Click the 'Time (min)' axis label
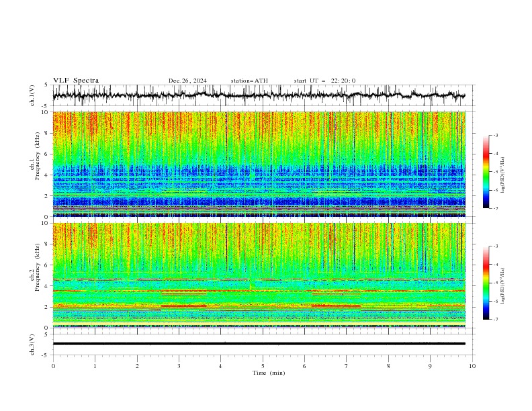This screenshot has width=532, height=411. (x=269, y=373)
